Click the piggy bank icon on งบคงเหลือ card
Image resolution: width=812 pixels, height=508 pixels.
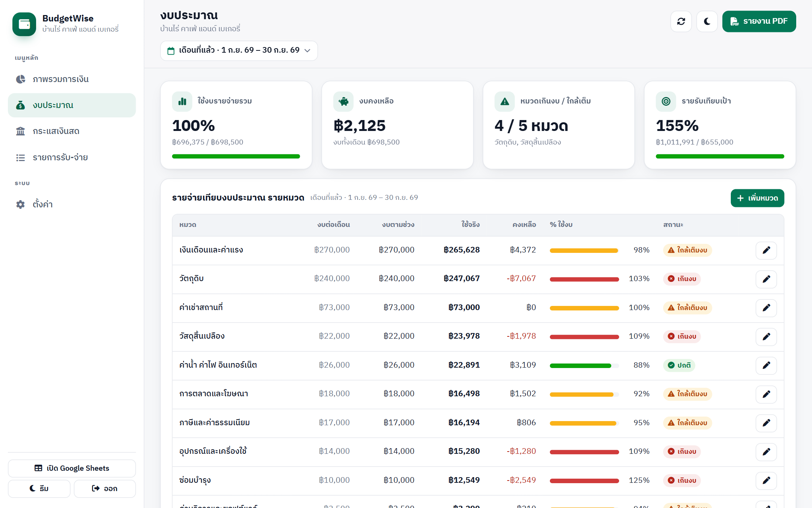tap(343, 102)
